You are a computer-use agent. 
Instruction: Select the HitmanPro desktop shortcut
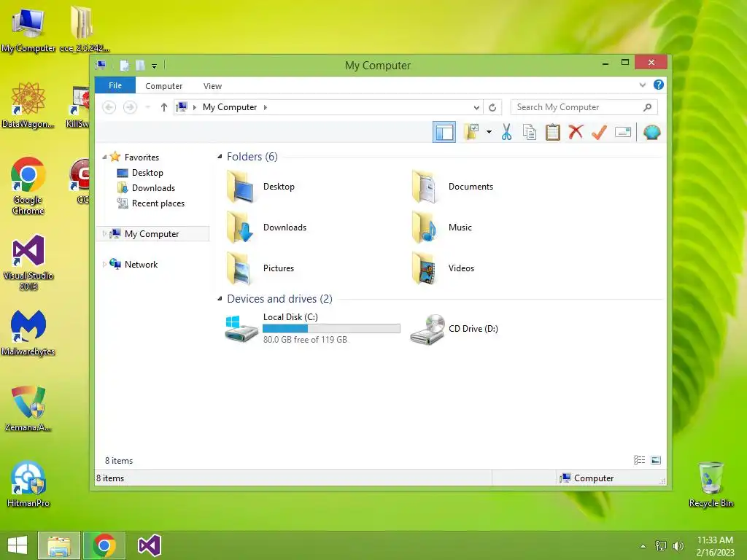pos(28,484)
